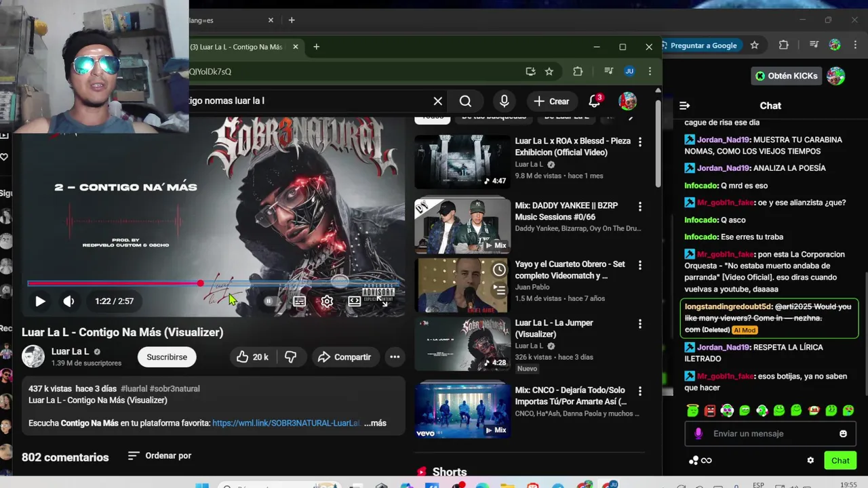
Task: Open new tab in background browser window
Action: (x=292, y=20)
